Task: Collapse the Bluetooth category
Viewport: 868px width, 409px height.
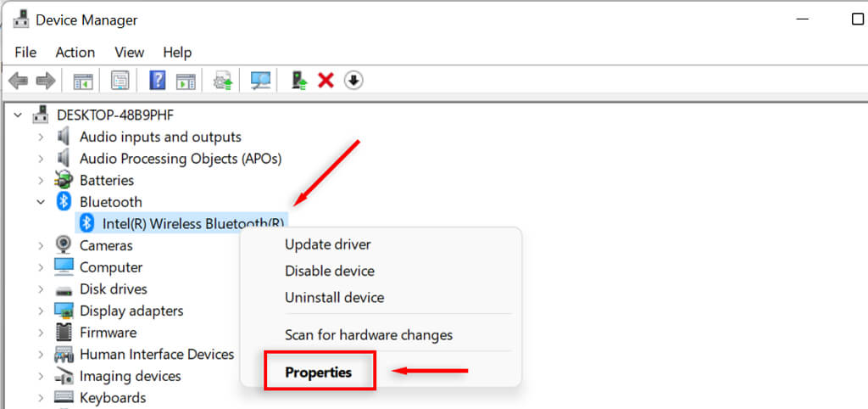Action: point(41,202)
